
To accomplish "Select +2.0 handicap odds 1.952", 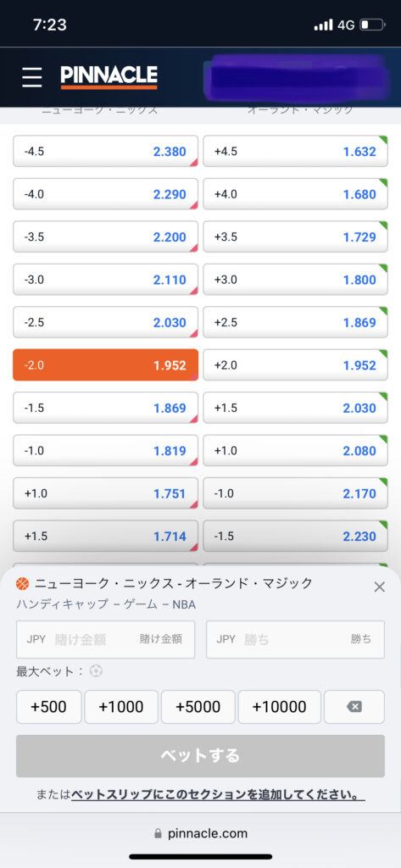I will point(295,365).
